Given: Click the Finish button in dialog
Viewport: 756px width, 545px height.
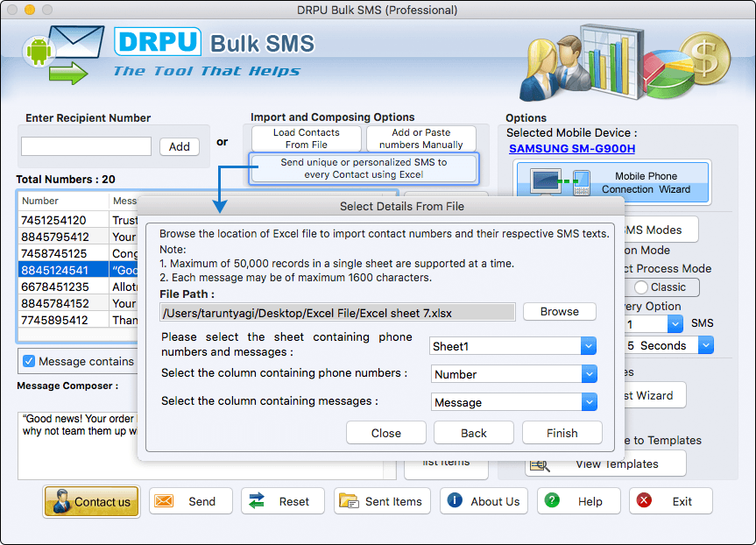Looking at the screenshot, I should coord(562,433).
